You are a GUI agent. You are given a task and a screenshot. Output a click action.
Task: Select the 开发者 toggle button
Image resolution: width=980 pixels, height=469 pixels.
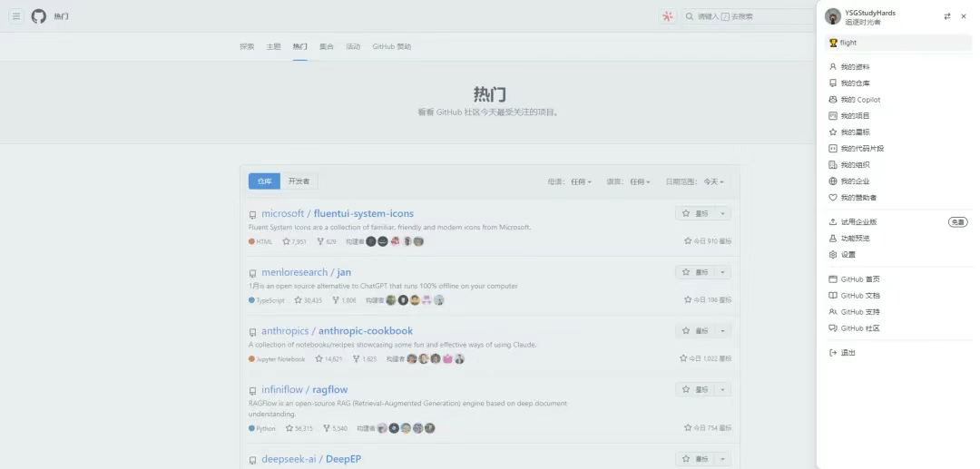299,181
